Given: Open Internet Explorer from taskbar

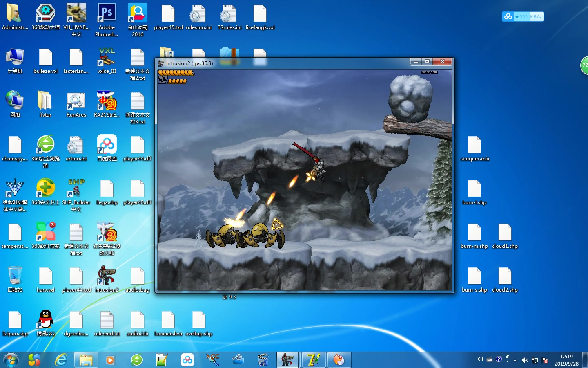Looking at the screenshot, I should (x=61, y=360).
